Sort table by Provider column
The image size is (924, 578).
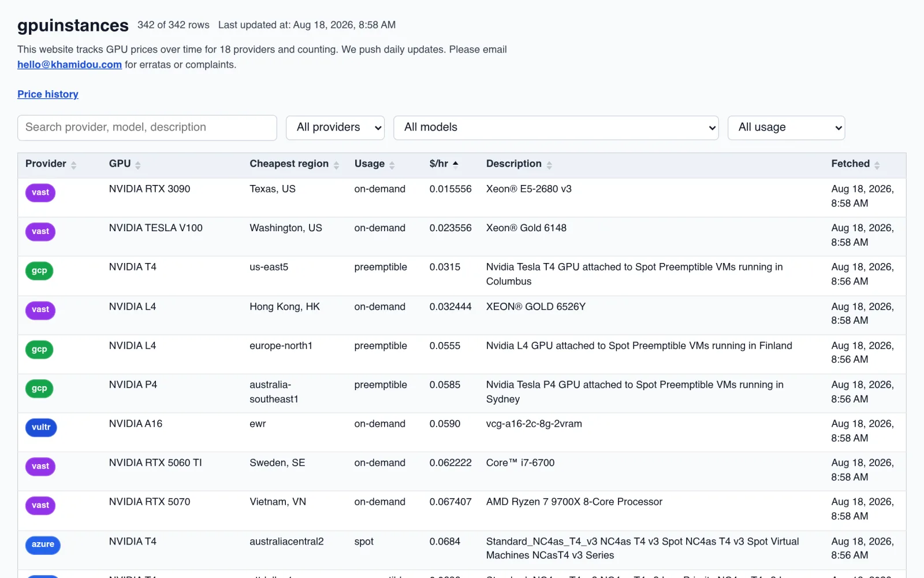pyautogui.click(x=51, y=164)
